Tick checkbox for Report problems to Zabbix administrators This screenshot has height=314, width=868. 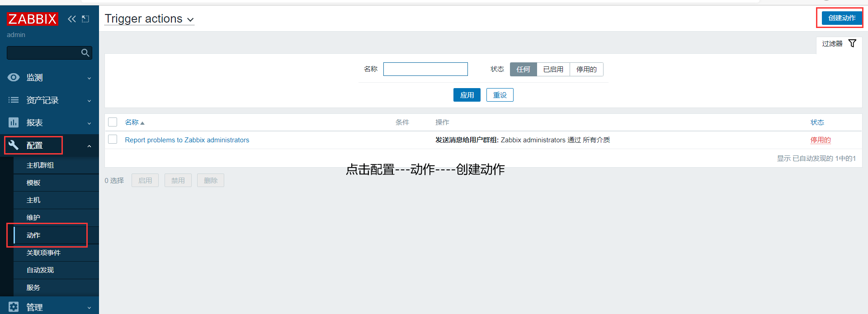tap(113, 140)
